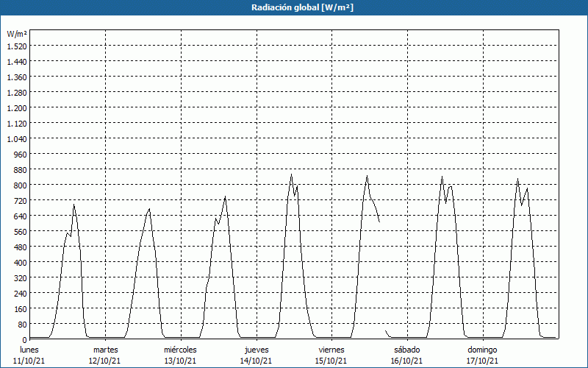Click the date label 11/10/21
Screen dimensions: 588x368
(x=29, y=361)
